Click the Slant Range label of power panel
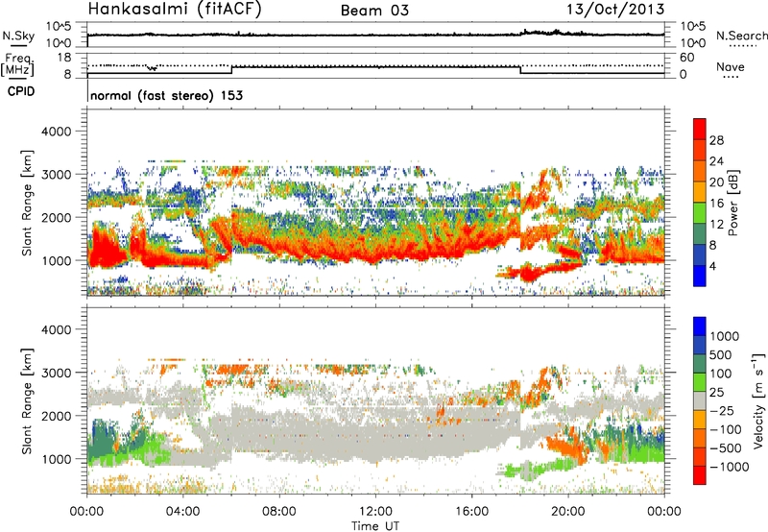Screen dimensions: 768x532 pyautogui.click(x=27, y=203)
